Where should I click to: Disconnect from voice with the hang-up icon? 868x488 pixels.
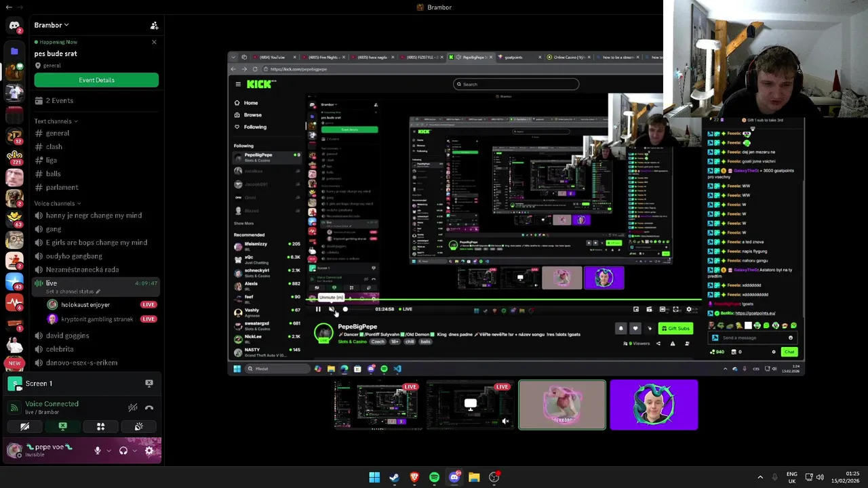click(x=149, y=407)
